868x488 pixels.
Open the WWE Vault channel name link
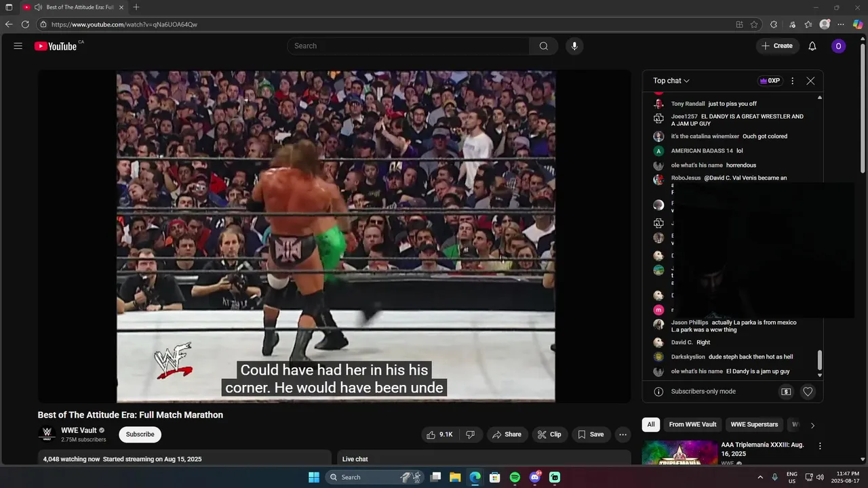[x=79, y=430]
